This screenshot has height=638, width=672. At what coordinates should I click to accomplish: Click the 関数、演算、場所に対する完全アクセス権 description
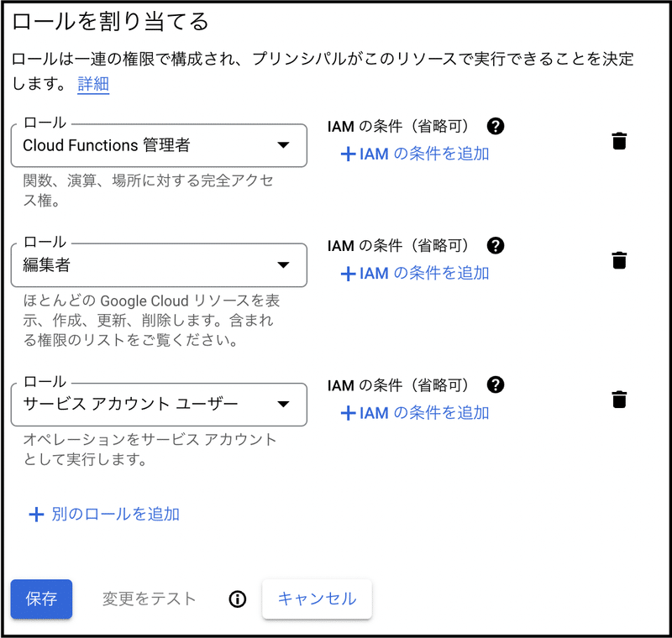149,190
